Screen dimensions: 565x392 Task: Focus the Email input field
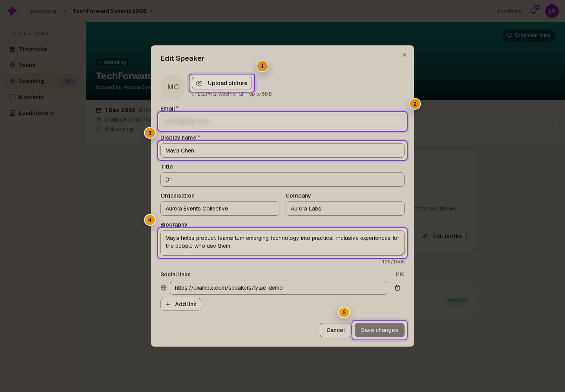click(282, 122)
